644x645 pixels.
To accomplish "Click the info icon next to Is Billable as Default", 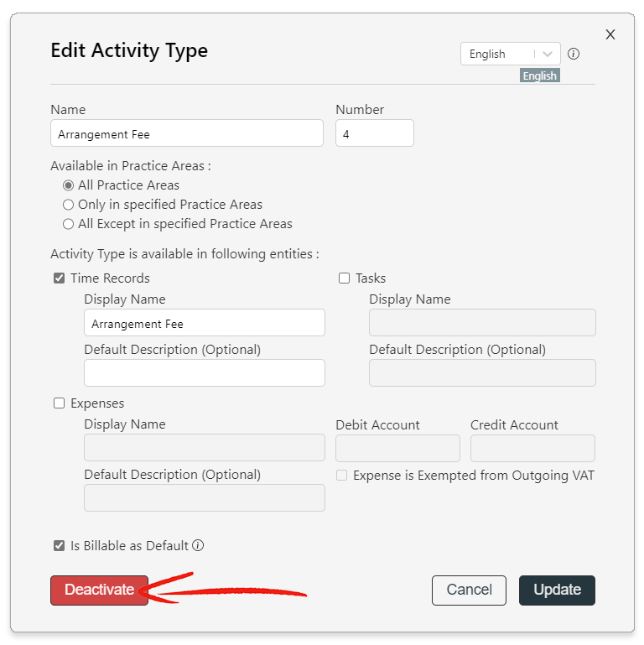I will pyautogui.click(x=198, y=545).
